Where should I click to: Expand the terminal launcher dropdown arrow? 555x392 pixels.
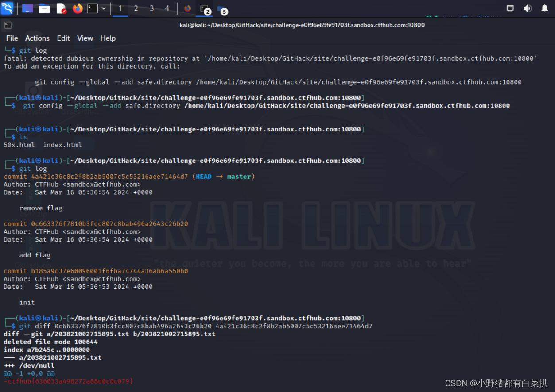coord(104,8)
